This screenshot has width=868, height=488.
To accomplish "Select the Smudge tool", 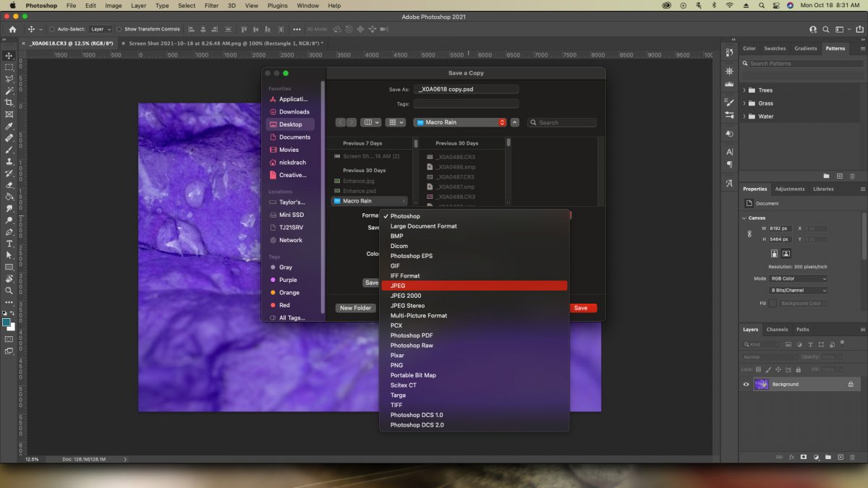I will (9, 208).
